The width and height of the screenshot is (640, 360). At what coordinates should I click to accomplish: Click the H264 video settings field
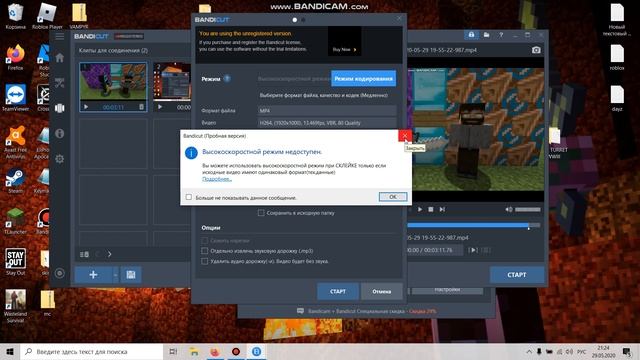tap(327, 123)
